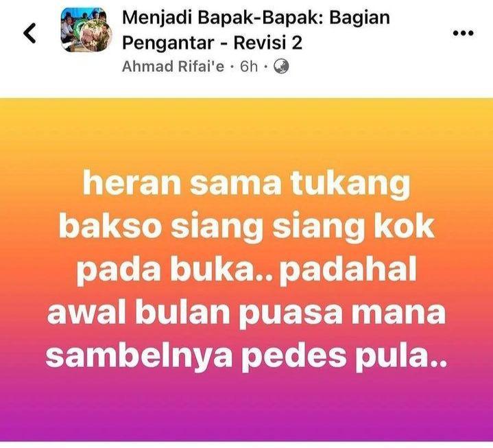Click the purple bottom area of post background
Screen dimensions: 493x448
[x=247, y=415]
